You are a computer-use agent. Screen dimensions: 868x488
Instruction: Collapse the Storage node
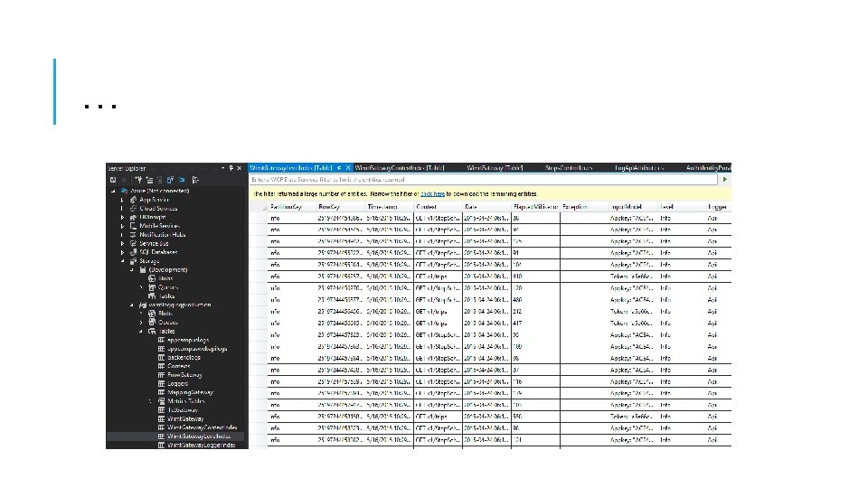click(122, 261)
